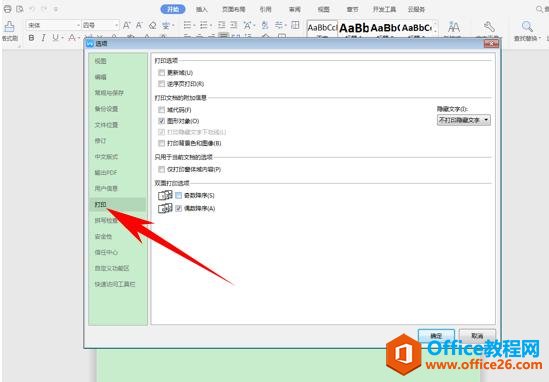Click the 取消 button in options dialog
549x382 pixels.
click(477, 336)
